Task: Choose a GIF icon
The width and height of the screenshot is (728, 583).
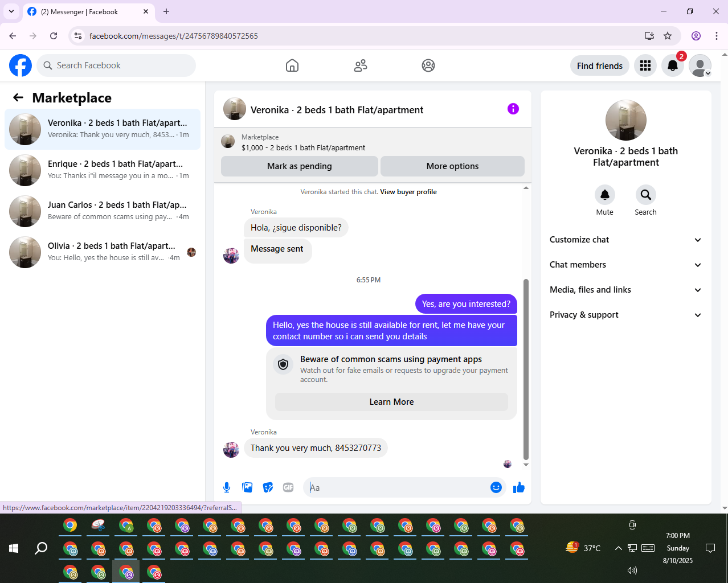Action: click(x=288, y=487)
